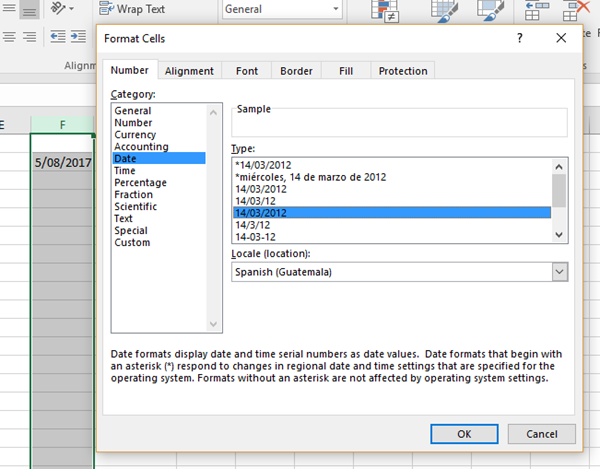
Task: Open the orientation text angle tool
Action: 62,9
